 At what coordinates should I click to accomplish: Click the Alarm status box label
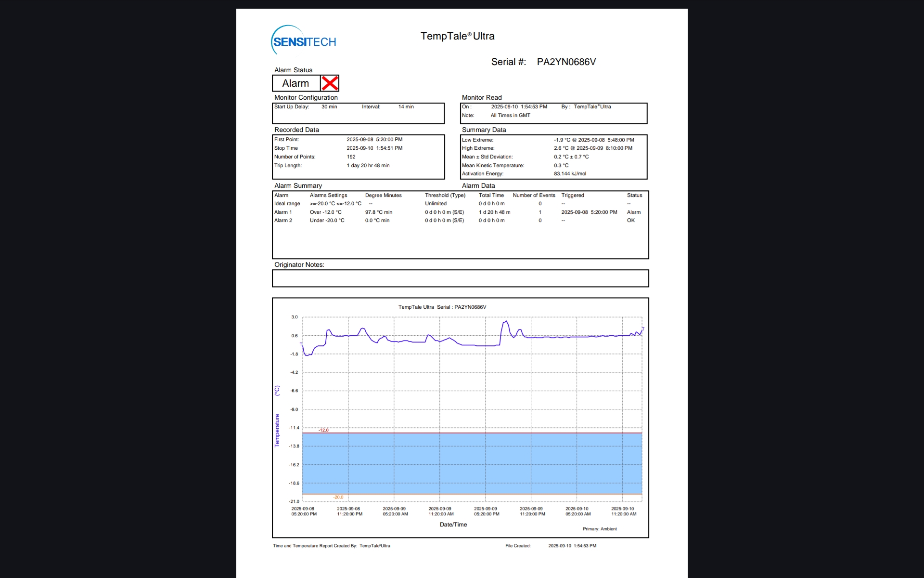click(x=295, y=83)
